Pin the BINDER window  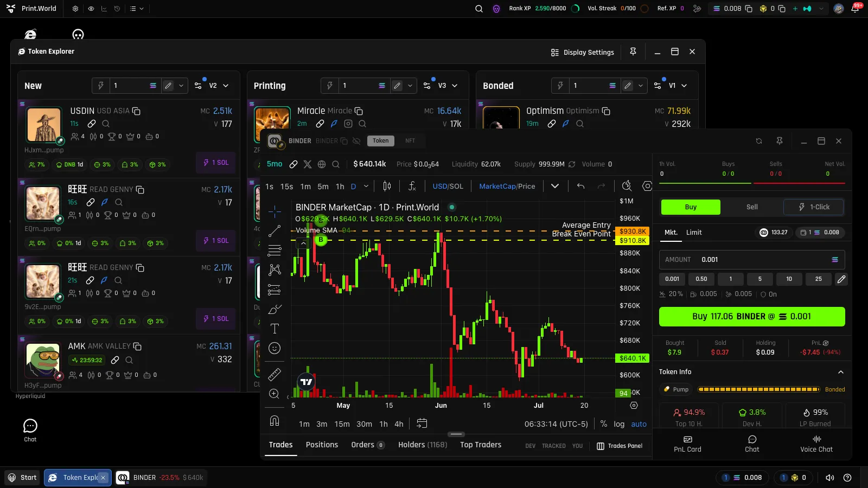[780, 141]
